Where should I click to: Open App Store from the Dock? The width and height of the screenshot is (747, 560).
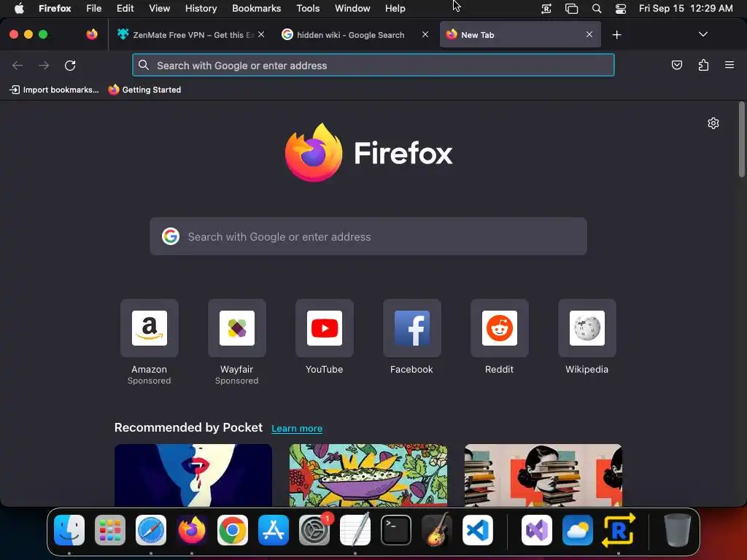(274, 530)
